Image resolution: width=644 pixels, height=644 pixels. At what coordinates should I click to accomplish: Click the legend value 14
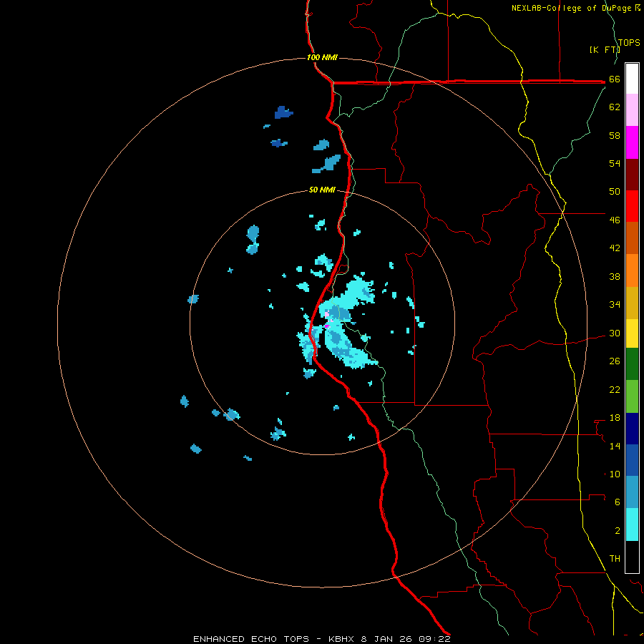pyautogui.click(x=615, y=446)
